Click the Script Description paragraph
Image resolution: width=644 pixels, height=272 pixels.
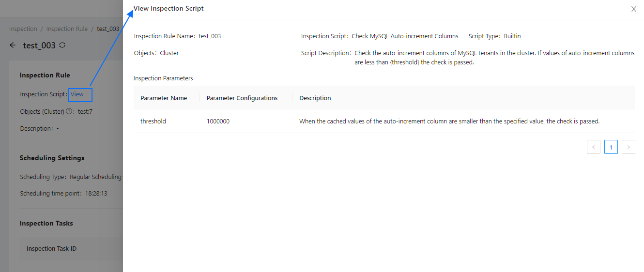(x=494, y=58)
